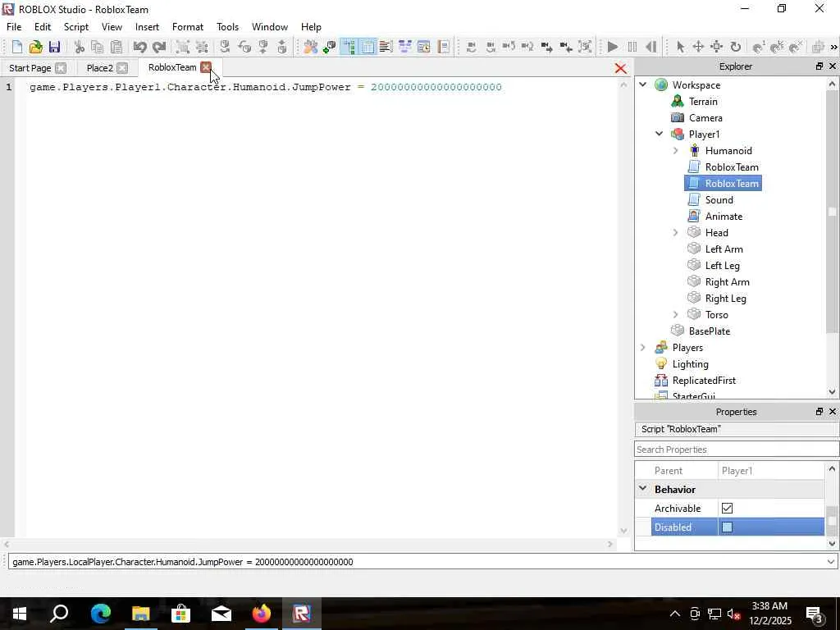Switch to the Start Page tab

pos(30,68)
